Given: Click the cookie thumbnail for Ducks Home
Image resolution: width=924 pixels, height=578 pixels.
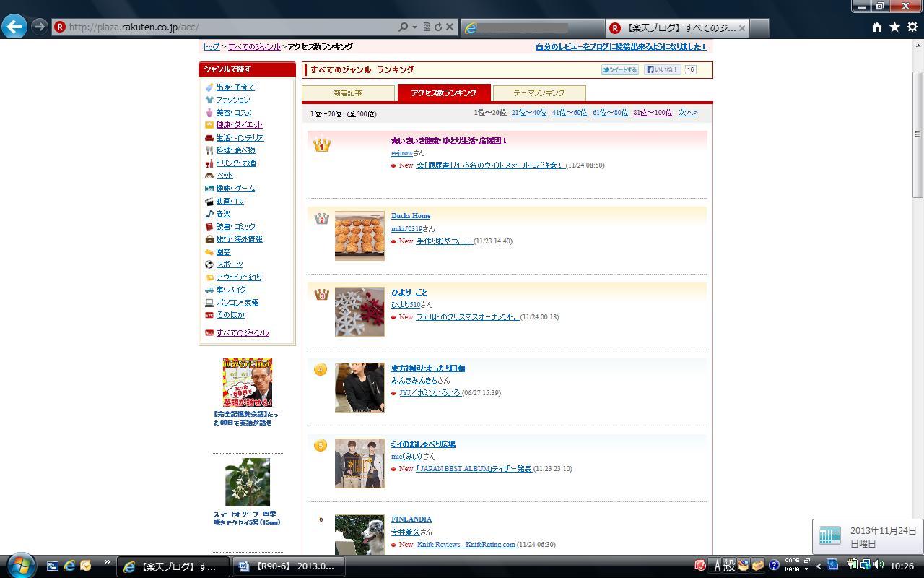Looking at the screenshot, I should [359, 236].
